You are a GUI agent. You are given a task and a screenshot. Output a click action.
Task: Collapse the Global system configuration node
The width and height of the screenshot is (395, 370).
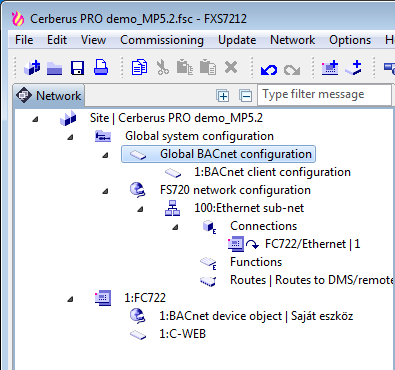point(70,137)
